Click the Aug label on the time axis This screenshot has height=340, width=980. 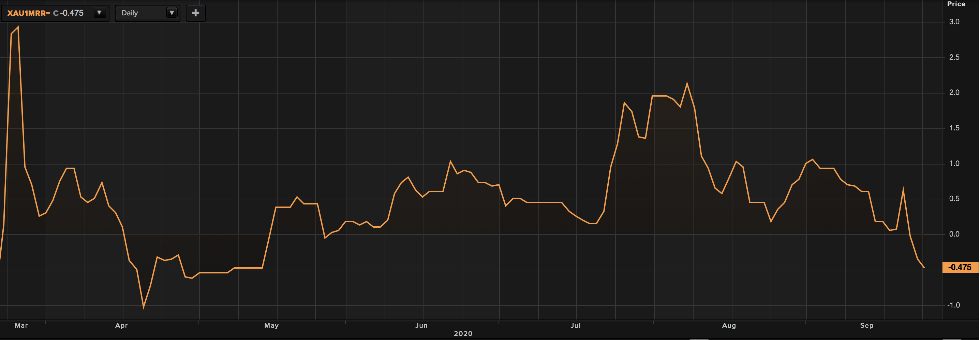(729, 326)
